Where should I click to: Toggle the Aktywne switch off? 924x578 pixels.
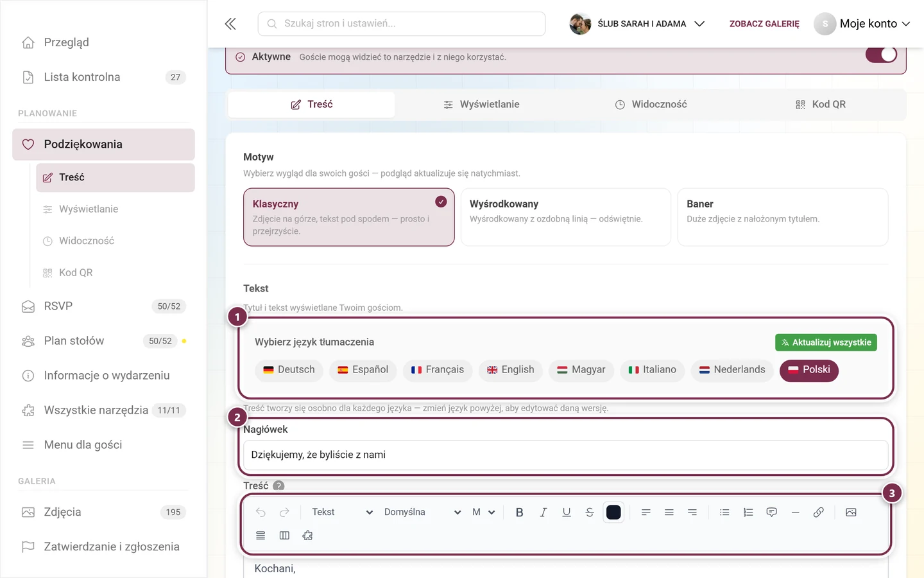pos(881,55)
